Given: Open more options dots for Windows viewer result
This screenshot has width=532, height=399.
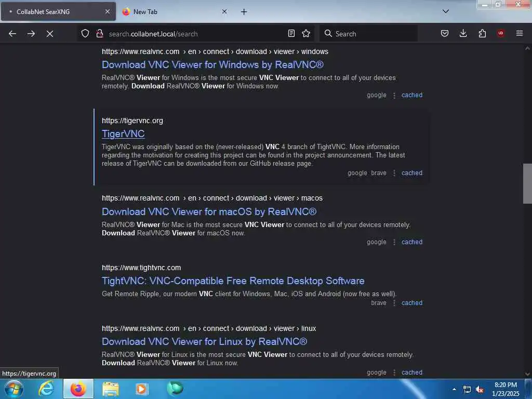Looking at the screenshot, I should [394, 96].
